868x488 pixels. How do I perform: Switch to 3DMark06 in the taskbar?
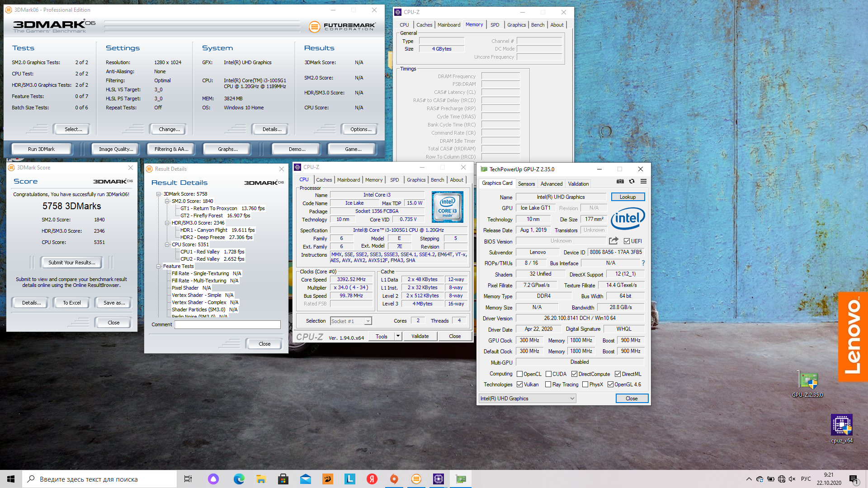pos(416,479)
